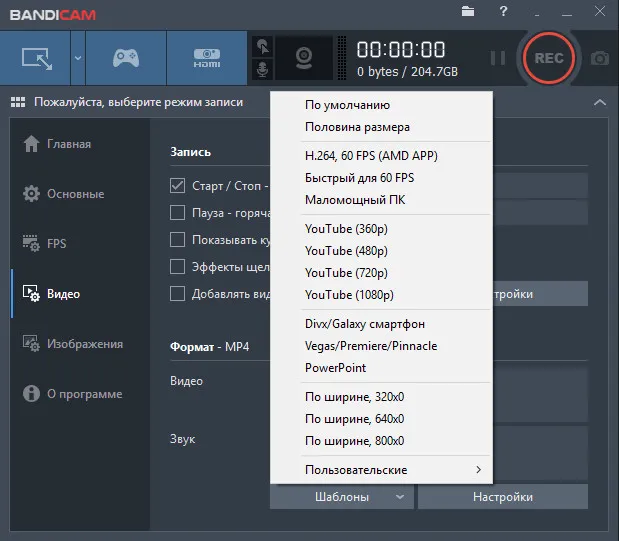Open the screen mode dropdown arrow

tap(78, 58)
